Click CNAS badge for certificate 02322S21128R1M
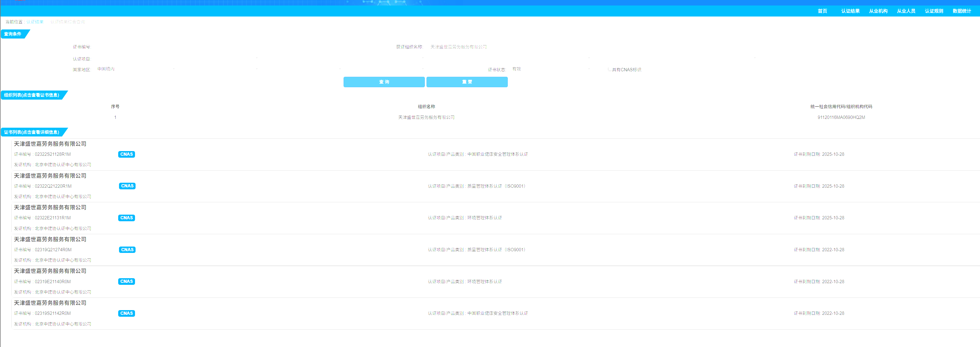The height and width of the screenshot is (347, 980). [x=126, y=154]
